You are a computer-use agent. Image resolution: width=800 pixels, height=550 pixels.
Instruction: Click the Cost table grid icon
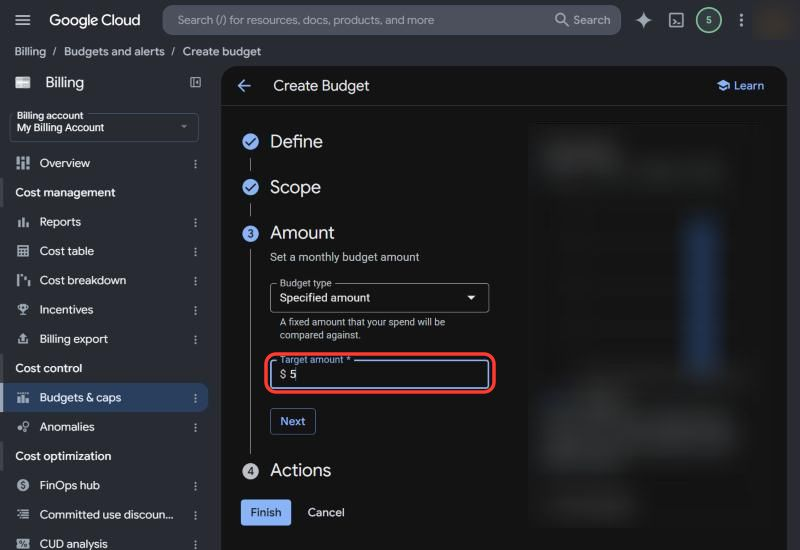pyautogui.click(x=23, y=251)
